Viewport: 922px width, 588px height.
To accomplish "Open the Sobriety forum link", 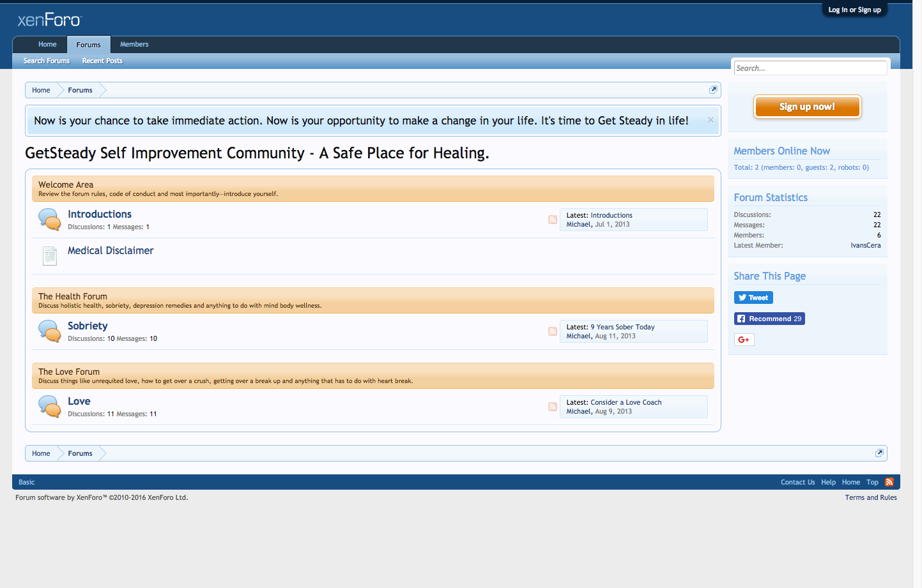I will coord(88,326).
